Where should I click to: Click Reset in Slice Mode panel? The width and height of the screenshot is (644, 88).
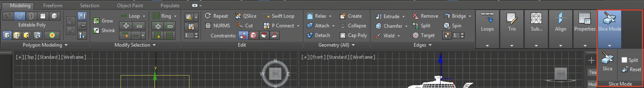631,70
